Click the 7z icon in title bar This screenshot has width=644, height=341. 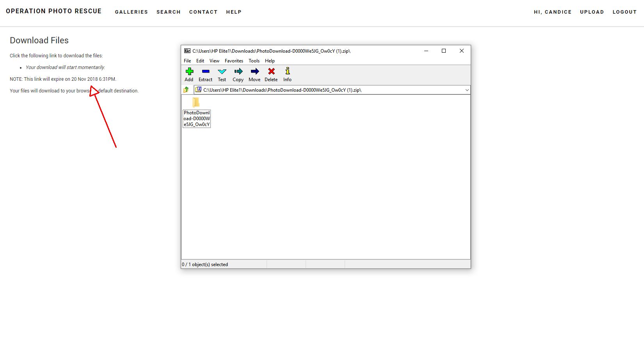click(187, 51)
